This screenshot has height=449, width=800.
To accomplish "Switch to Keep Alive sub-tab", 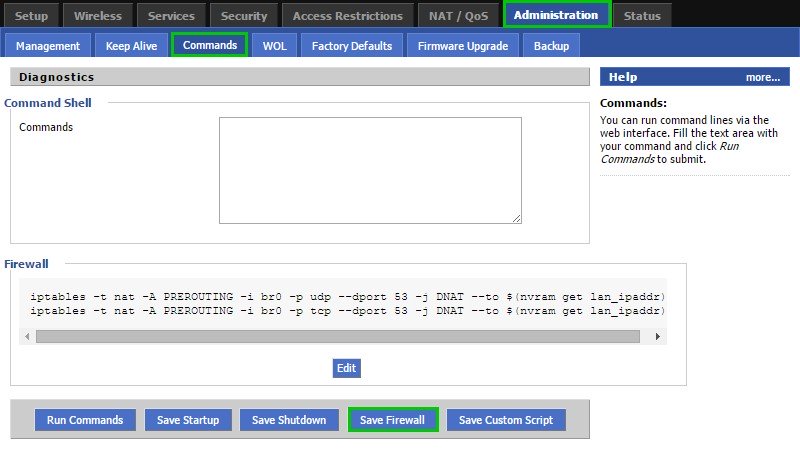I will [132, 46].
